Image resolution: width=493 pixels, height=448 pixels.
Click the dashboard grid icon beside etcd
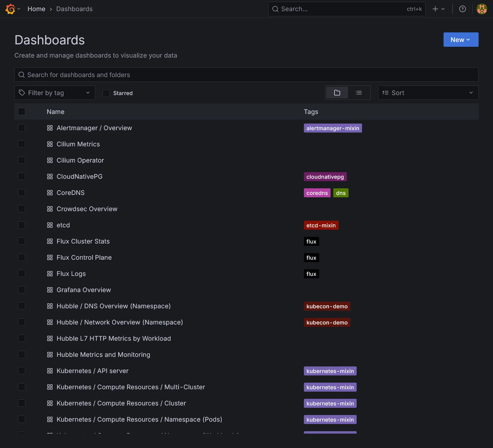[50, 225]
